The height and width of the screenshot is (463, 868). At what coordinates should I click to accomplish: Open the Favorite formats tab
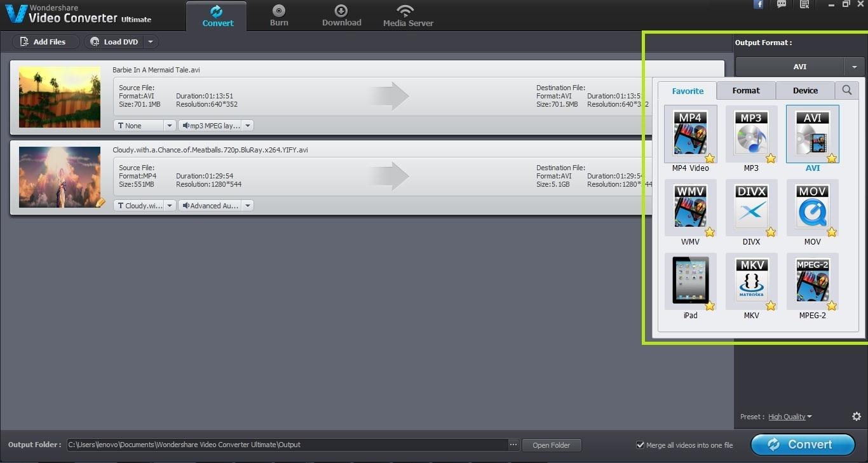click(688, 91)
